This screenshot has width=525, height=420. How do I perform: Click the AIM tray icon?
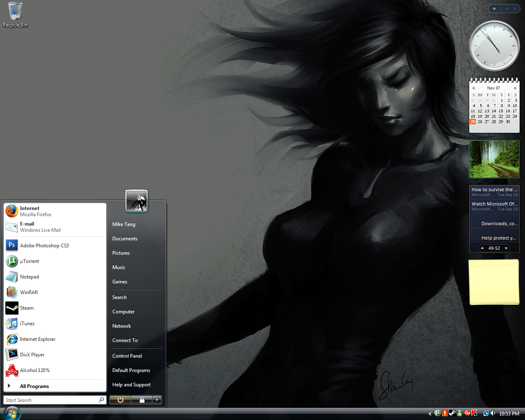click(467, 413)
